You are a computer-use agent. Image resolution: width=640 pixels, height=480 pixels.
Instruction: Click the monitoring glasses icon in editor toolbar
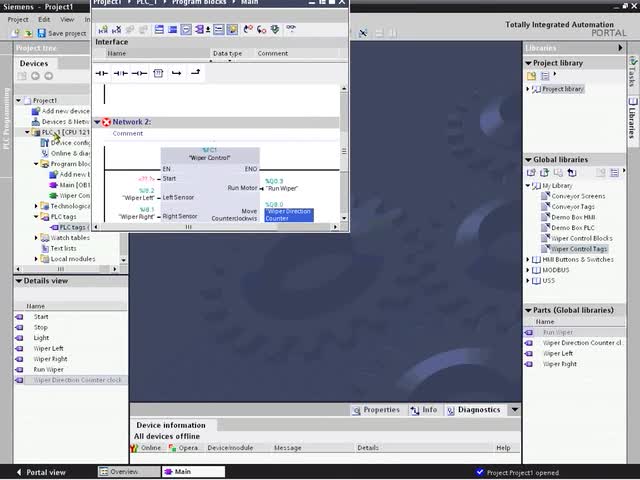(291, 29)
